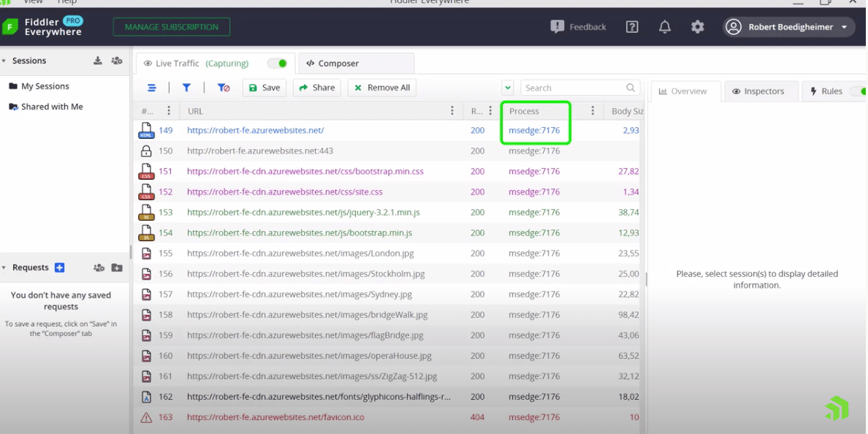Open the Feedback speech bubble icon
Viewport: 868px width, 434px height.
click(557, 26)
